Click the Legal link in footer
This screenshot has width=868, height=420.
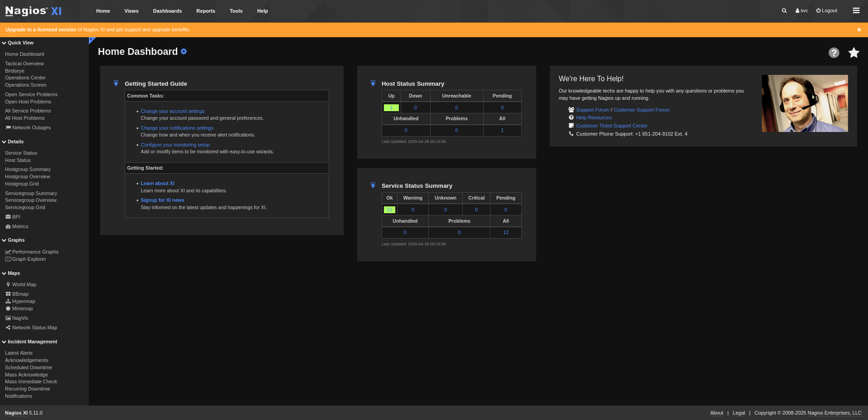click(x=739, y=413)
